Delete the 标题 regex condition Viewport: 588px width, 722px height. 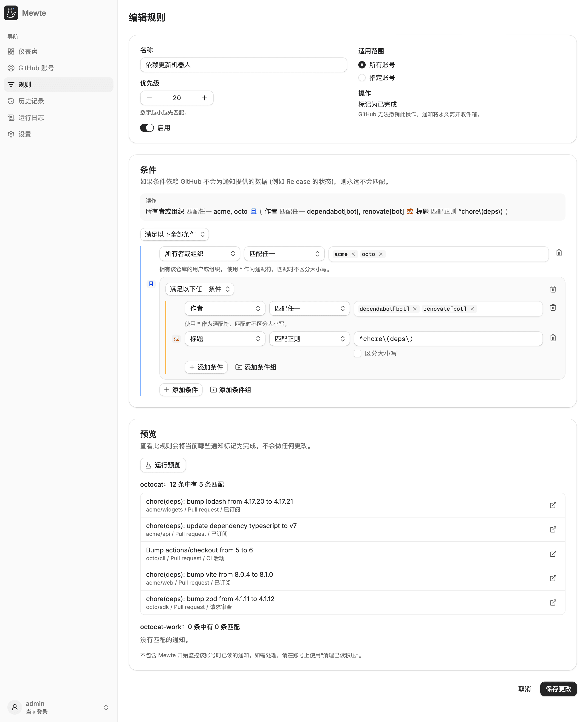(553, 338)
